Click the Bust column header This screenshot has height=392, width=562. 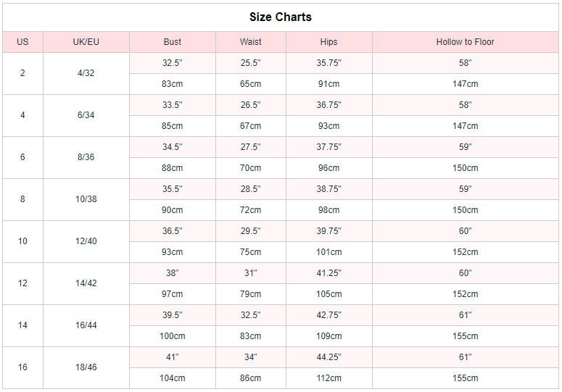(x=173, y=42)
